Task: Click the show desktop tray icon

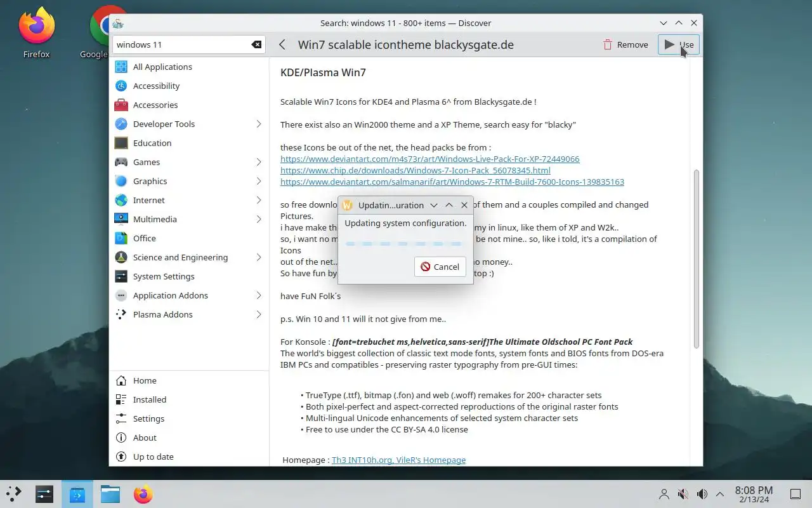Action: pos(795,494)
